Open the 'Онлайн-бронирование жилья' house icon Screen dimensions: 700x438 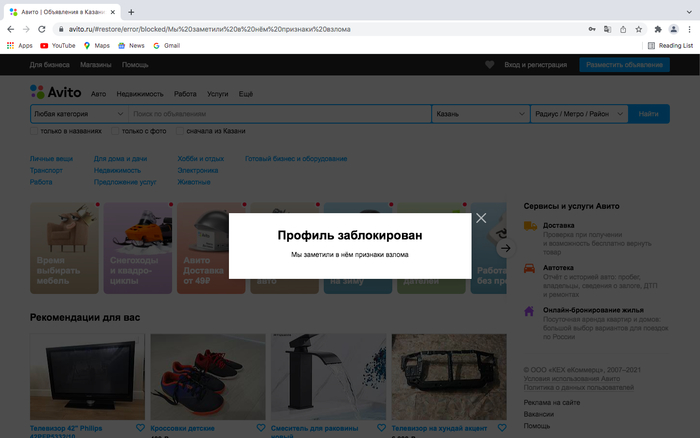(529, 311)
